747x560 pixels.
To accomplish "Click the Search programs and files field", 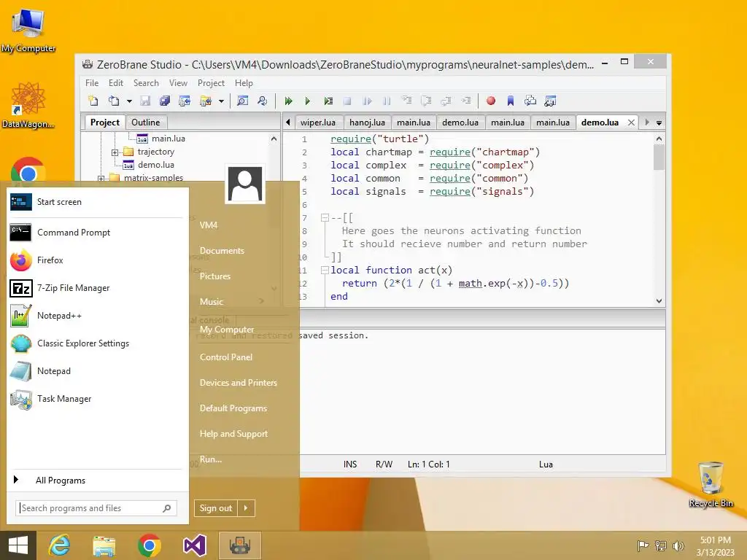I will point(96,508).
